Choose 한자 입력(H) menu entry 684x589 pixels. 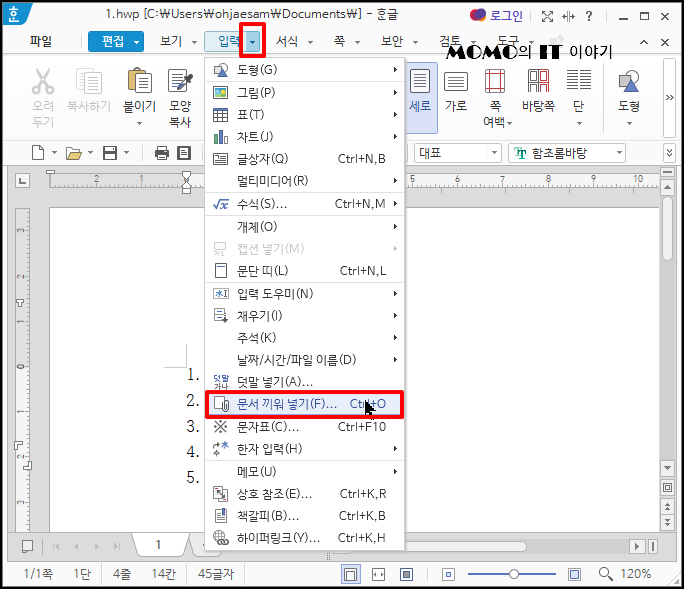click(x=304, y=449)
